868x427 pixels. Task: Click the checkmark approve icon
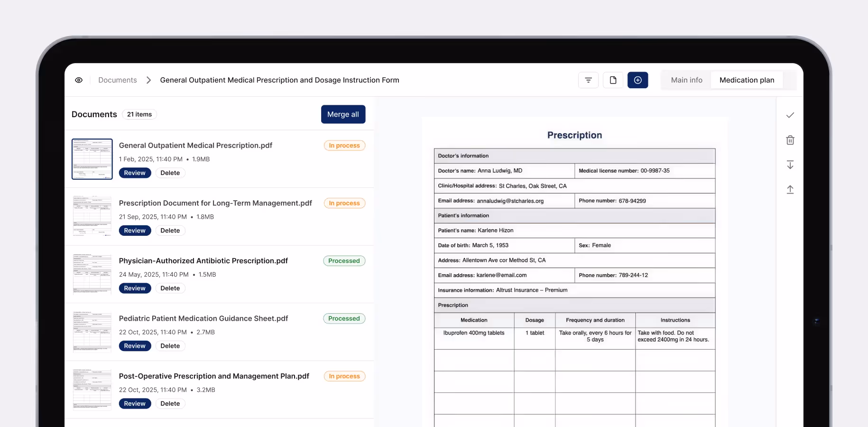click(790, 115)
